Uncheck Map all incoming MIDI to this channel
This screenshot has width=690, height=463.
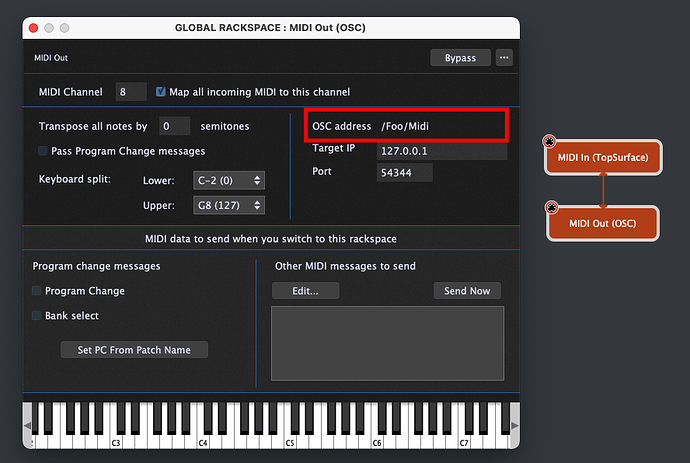tap(161, 92)
